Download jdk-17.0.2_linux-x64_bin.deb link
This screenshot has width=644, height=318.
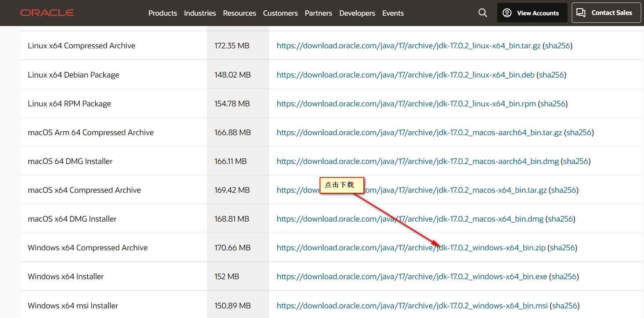point(405,75)
